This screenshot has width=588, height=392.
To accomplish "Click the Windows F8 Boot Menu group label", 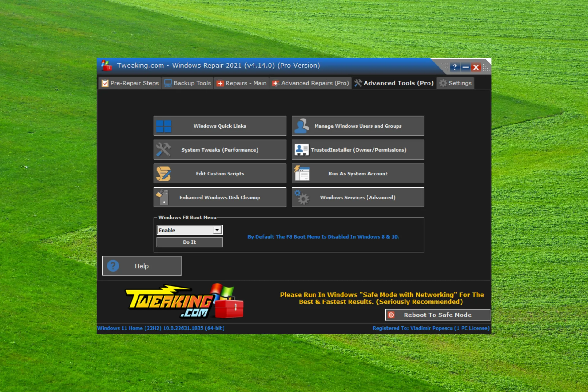I will pyautogui.click(x=187, y=217).
